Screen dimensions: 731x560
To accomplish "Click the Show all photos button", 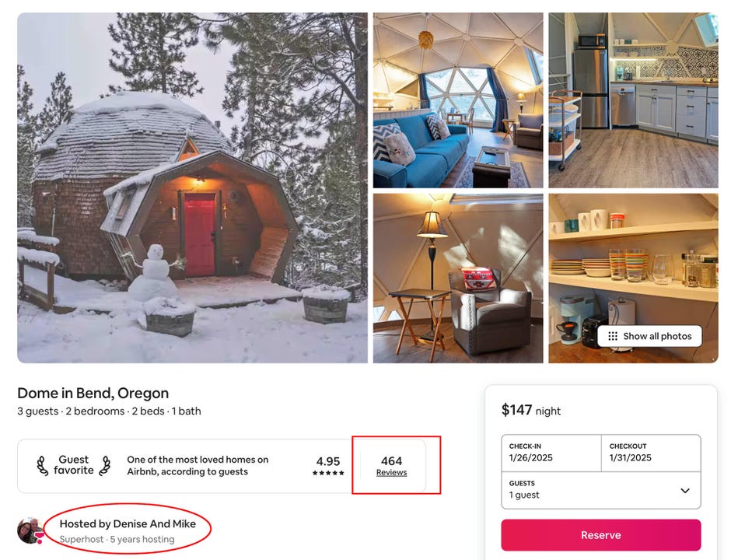I will (x=649, y=336).
